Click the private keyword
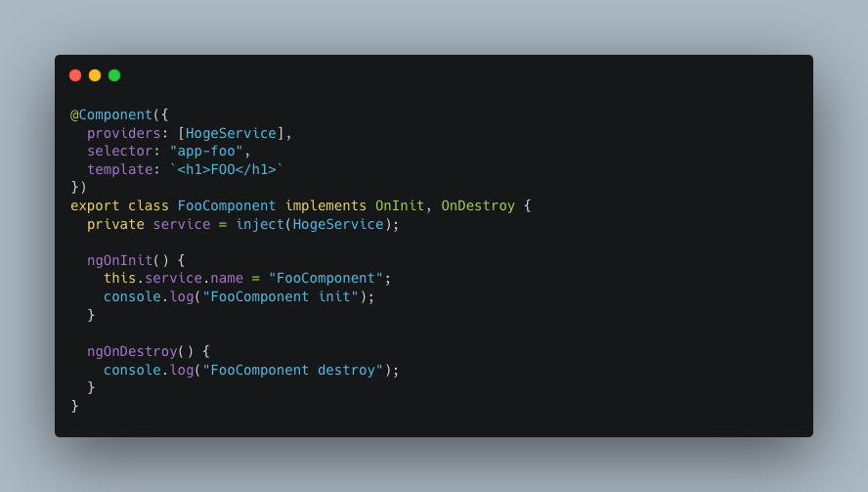868x492 pixels. 115,224
